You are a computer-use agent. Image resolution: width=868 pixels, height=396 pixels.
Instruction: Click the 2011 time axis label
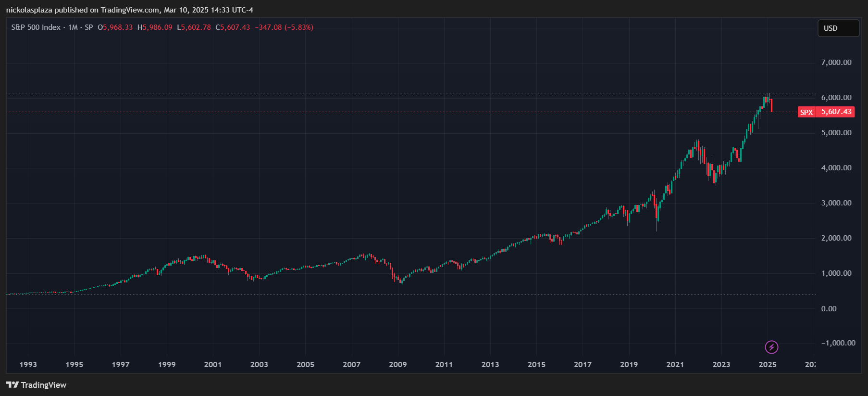pos(444,365)
